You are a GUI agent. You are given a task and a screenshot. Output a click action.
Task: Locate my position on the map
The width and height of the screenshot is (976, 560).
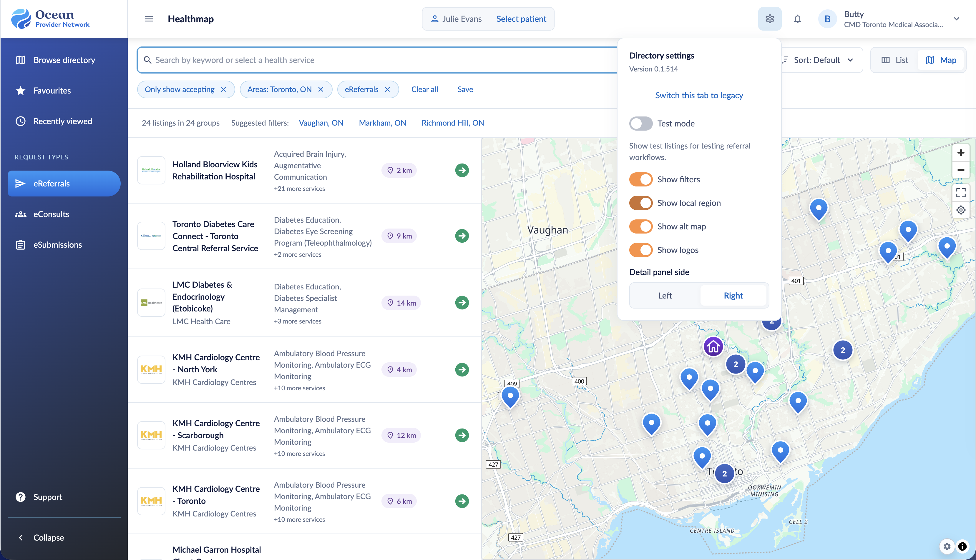pyautogui.click(x=961, y=210)
